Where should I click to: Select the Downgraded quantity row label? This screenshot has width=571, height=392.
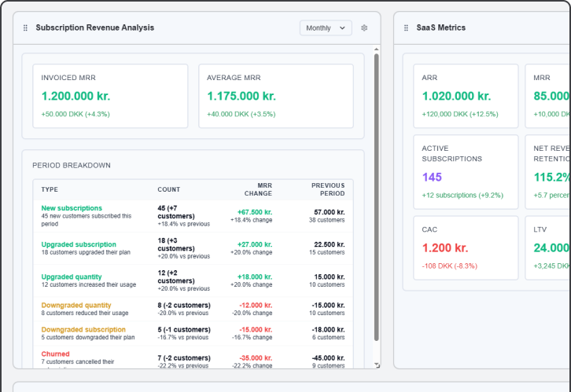[76, 305]
